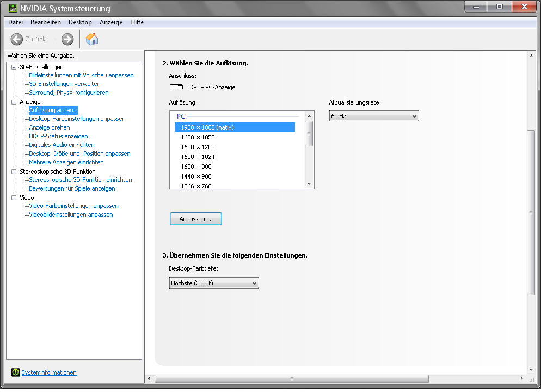The image size is (541, 392).
Task: Maximize the NVIDIA Systemsteuerung window
Action: 499,7
